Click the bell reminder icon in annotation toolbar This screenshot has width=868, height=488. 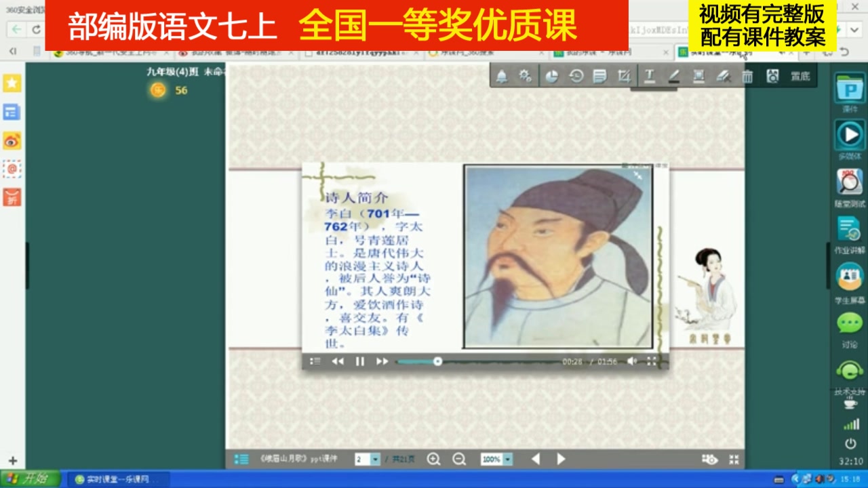tap(502, 77)
